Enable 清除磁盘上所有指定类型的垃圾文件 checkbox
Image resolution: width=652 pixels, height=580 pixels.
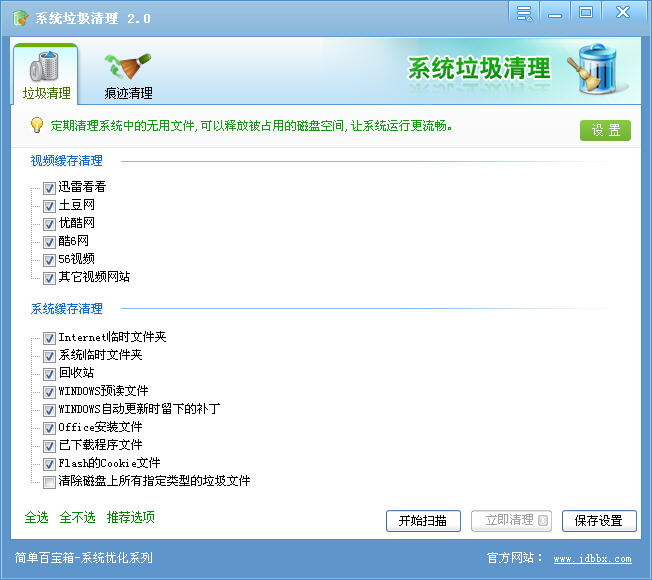[49, 481]
